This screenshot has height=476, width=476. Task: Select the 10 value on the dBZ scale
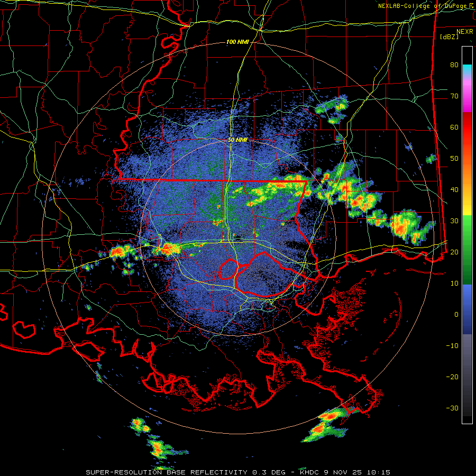coord(454,283)
